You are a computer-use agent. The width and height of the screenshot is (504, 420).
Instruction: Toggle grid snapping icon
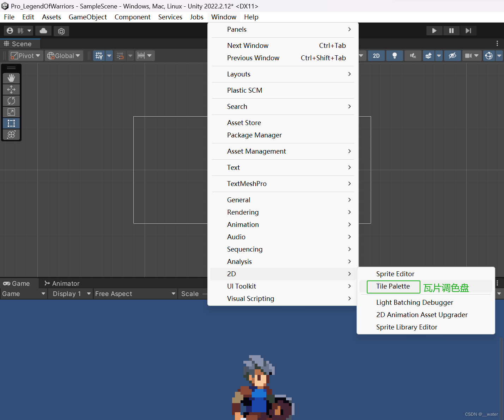(120, 56)
